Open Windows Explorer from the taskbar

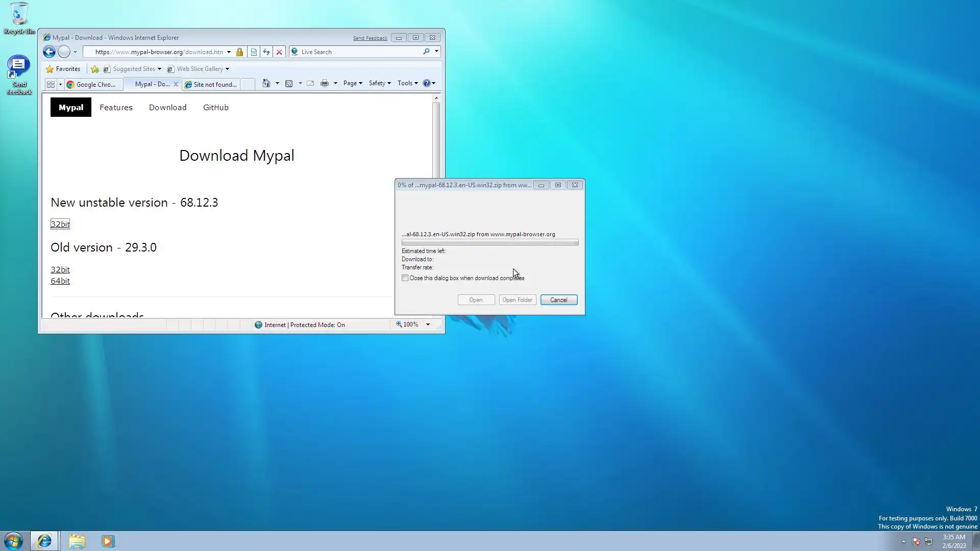[77, 541]
